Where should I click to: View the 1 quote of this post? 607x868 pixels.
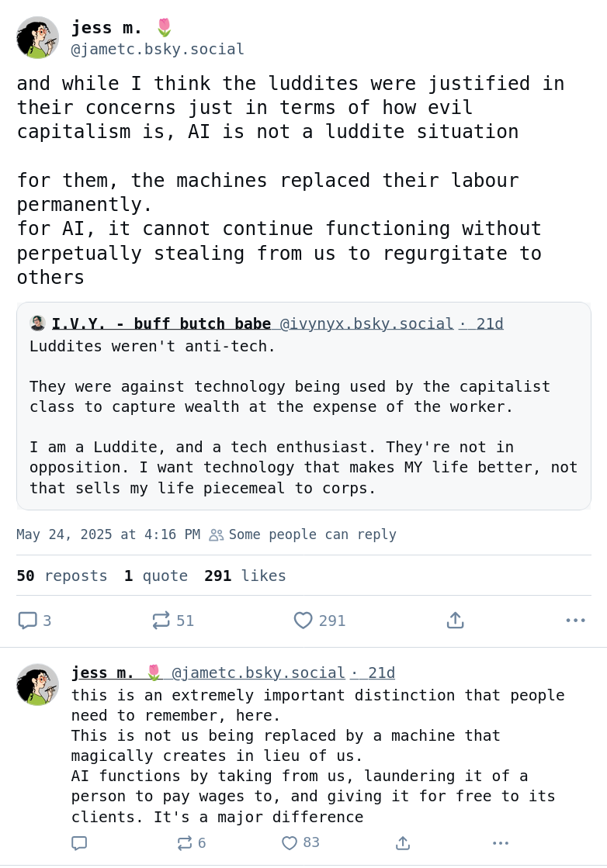156,576
